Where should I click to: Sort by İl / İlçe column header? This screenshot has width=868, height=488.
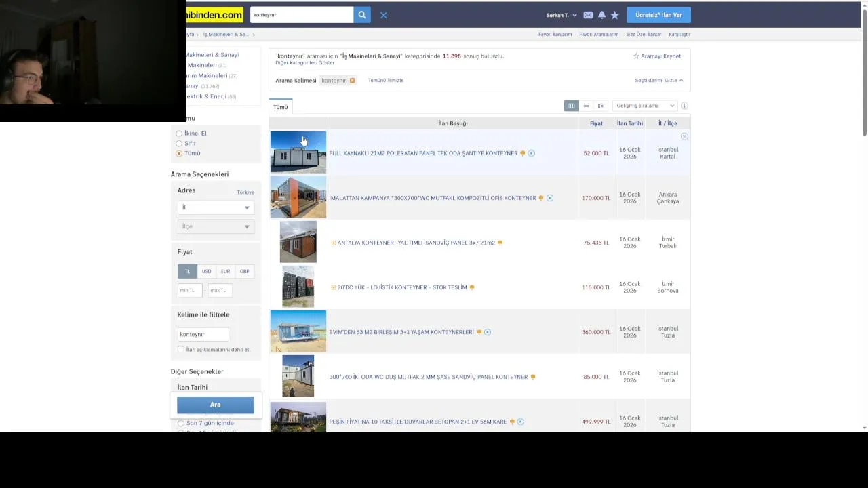(668, 123)
